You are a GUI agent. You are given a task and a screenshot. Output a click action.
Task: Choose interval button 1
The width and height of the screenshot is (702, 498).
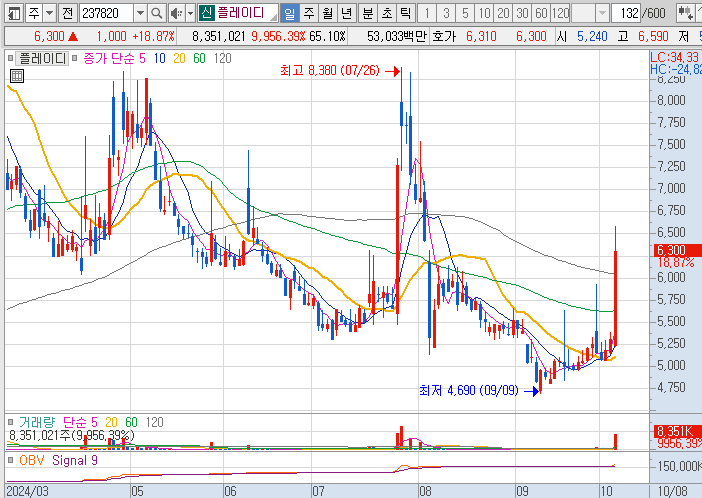pos(427,13)
